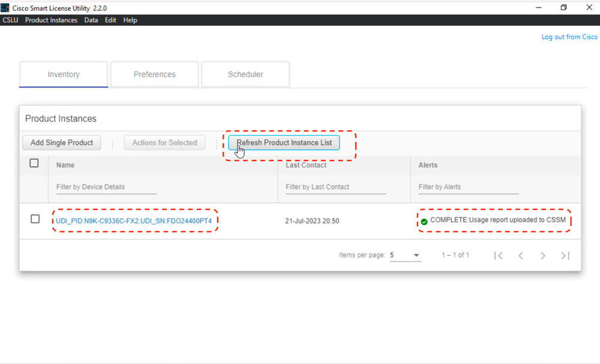Switch to the Preferences tab
600x364 pixels.
(154, 74)
